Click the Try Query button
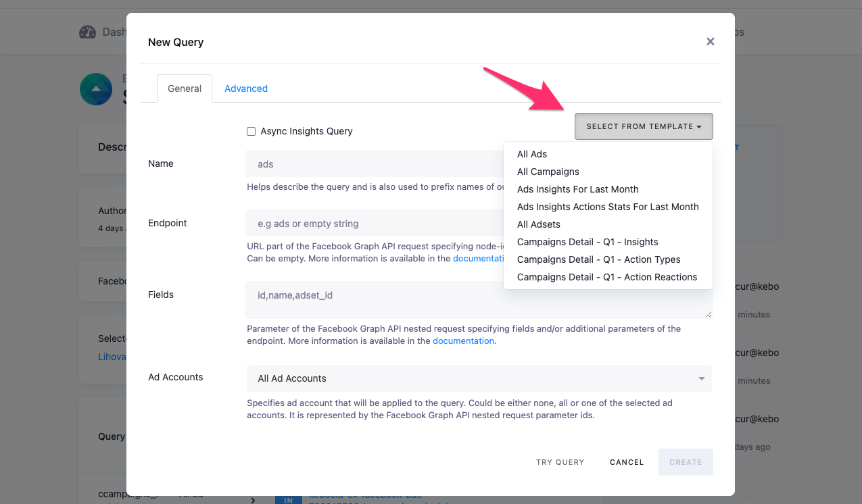Image resolution: width=862 pixels, height=504 pixels. [x=560, y=462]
